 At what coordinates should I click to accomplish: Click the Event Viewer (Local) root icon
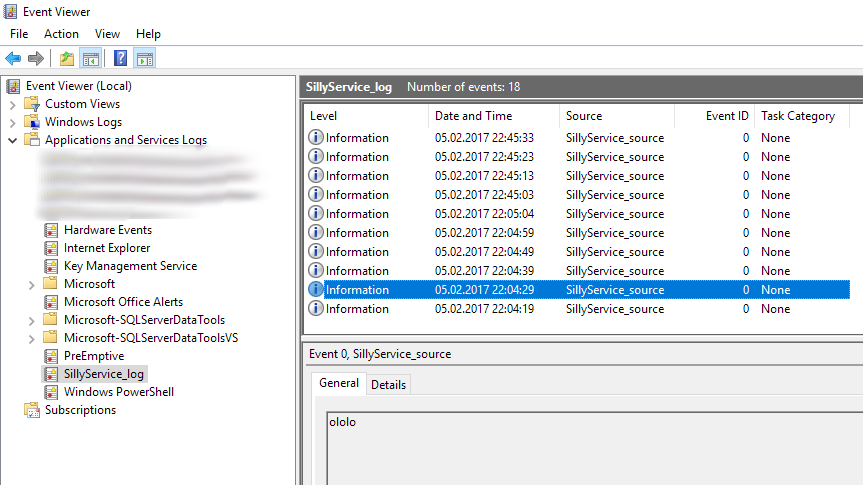[x=14, y=86]
